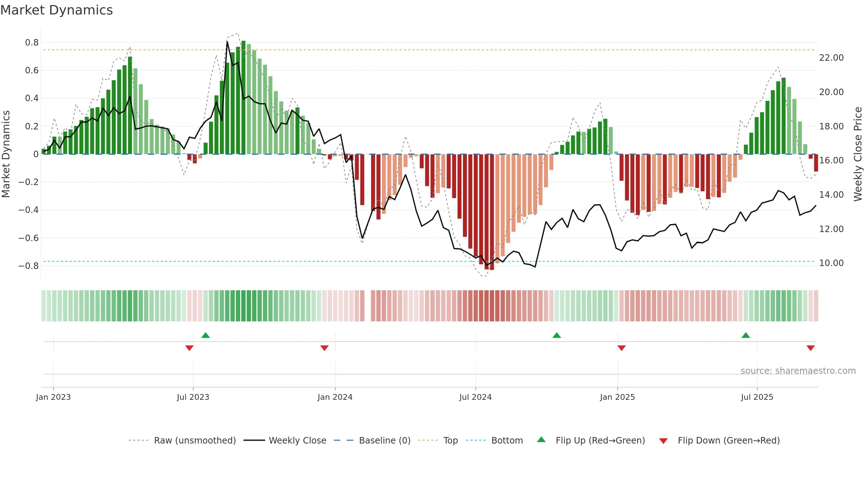Click the 20.00 price axis label
Viewport: 868px width, 488px height.
pos(831,92)
